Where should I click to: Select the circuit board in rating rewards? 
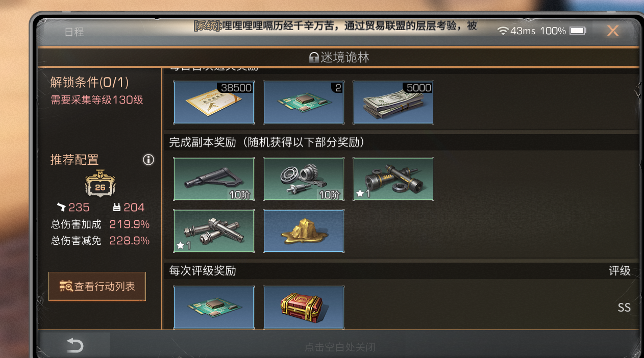(214, 307)
